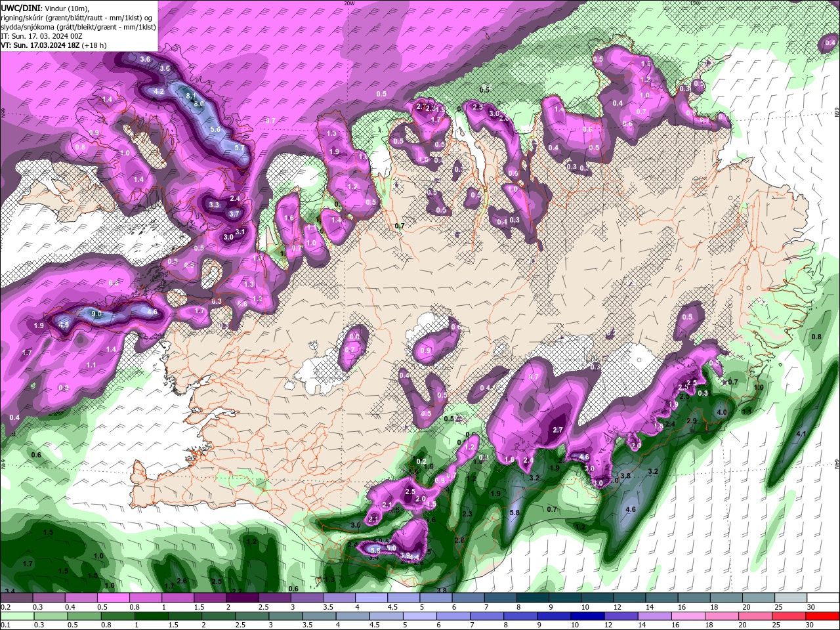840x630 pixels.
Task: Click the '5.7' value on the map
Action: (240, 148)
